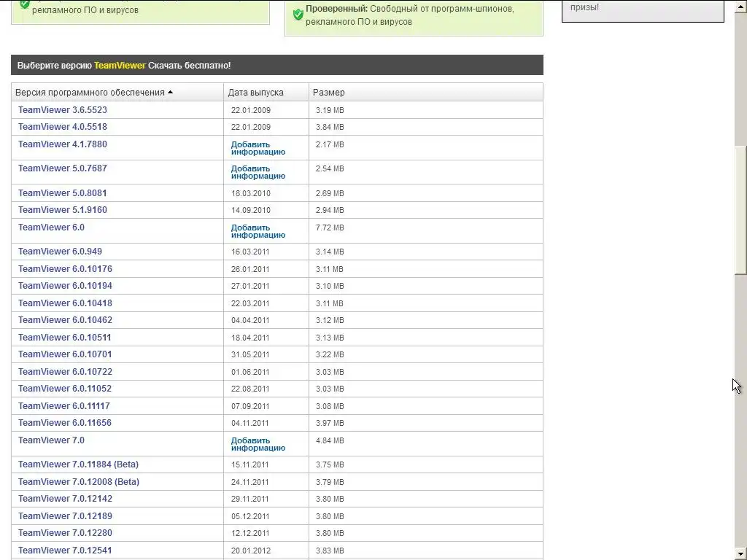Click the size value 7.72 MB
The width and height of the screenshot is (747, 560).
(330, 227)
